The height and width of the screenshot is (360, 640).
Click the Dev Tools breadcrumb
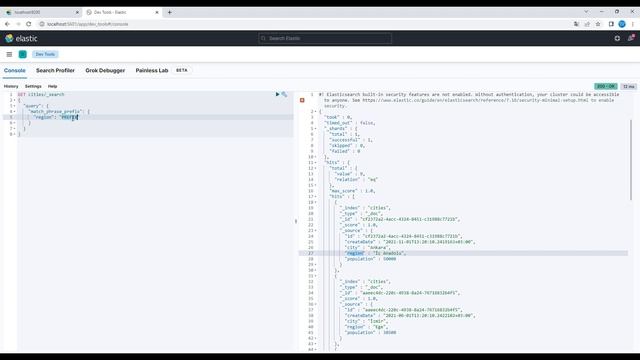[x=45, y=54]
